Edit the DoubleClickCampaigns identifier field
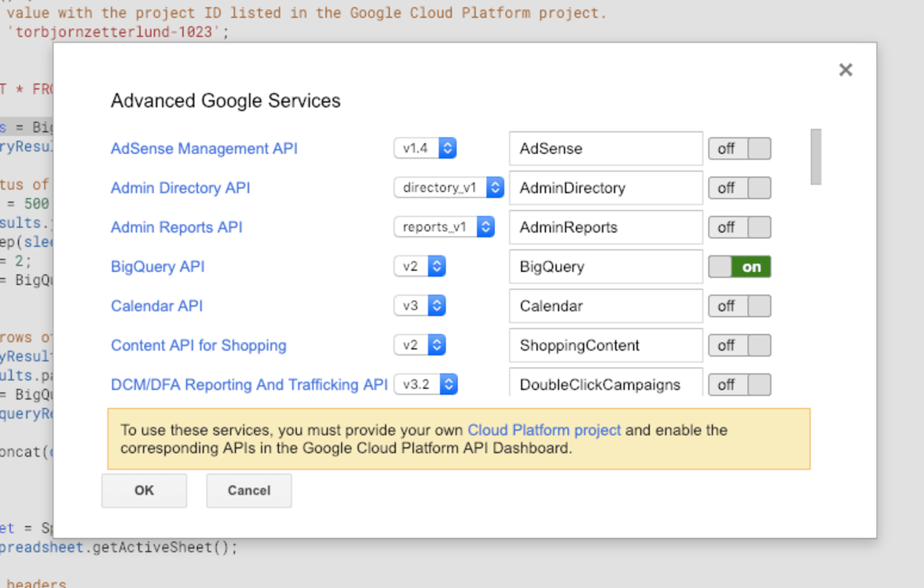The height and width of the screenshot is (588, 924). pyautogui.click(x=606, y=382)
